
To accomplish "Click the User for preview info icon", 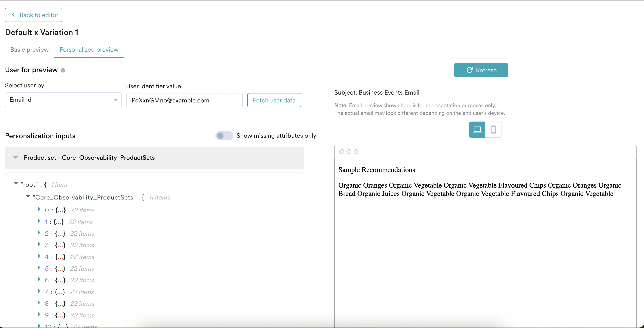I will tap(63, 70).
